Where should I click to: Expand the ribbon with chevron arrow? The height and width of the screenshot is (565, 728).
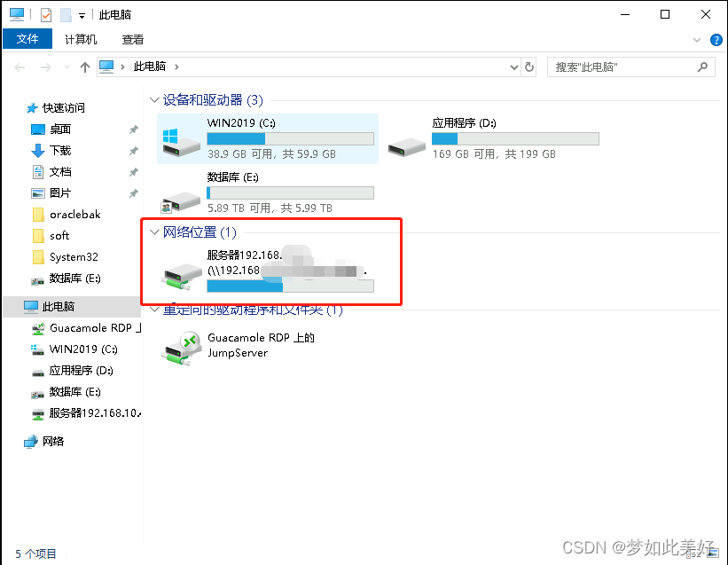[x=696, y=40]
